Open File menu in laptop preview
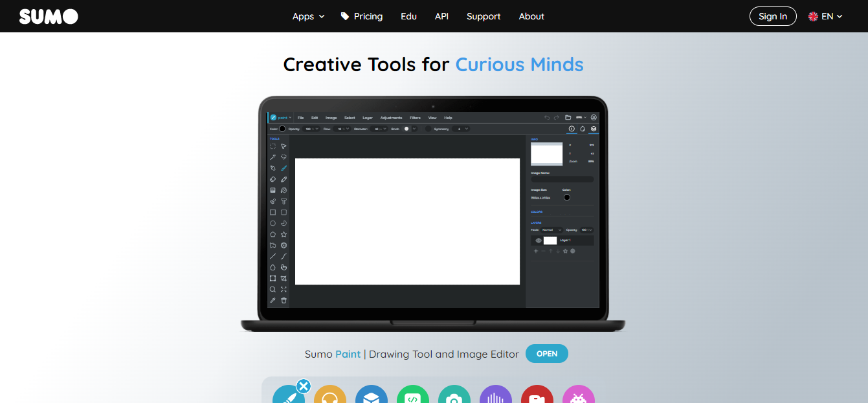 click(x=300, y=118)
